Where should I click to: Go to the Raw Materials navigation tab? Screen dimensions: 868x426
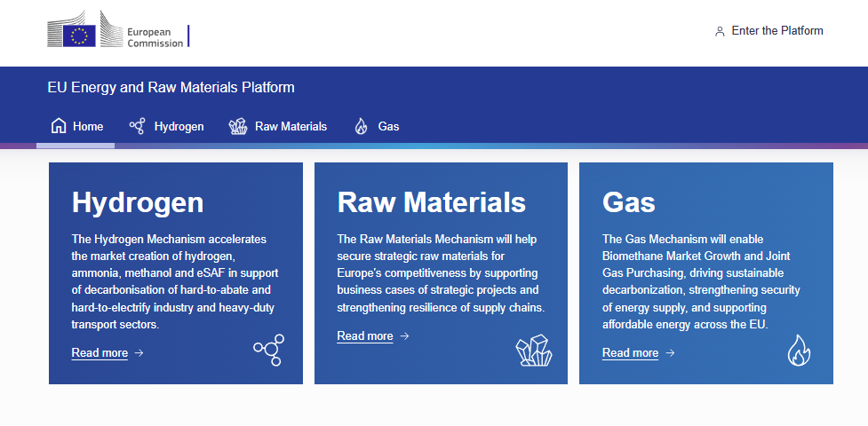click(x=291, y=126)
